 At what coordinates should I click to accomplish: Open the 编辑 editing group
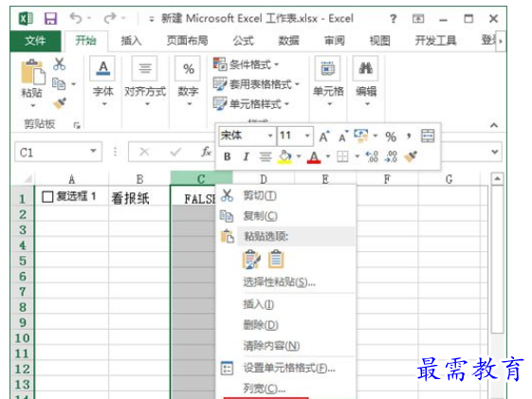pos(366,82)
